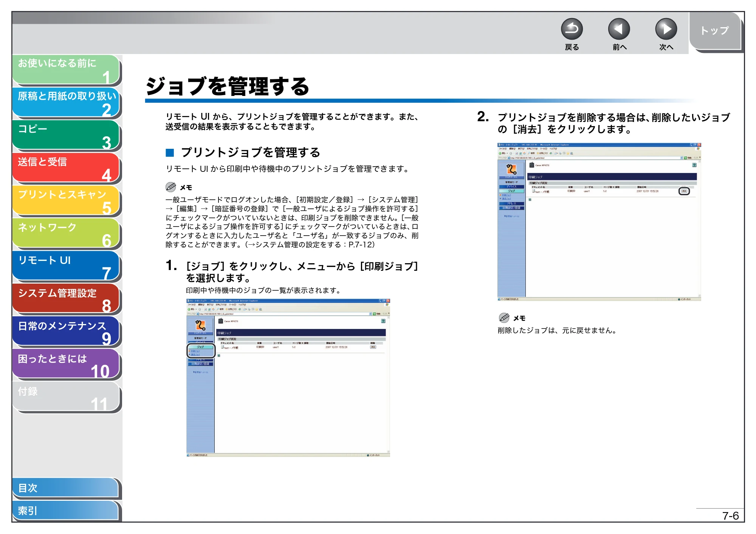Open chapter 10 困ったときには
This screenshot has height=534, width=756.
(67, 365)
